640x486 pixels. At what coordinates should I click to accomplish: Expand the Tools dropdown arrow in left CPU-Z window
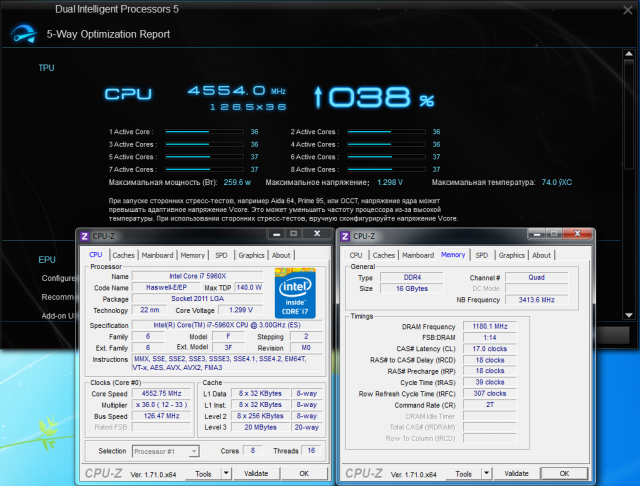coord(226,474)
